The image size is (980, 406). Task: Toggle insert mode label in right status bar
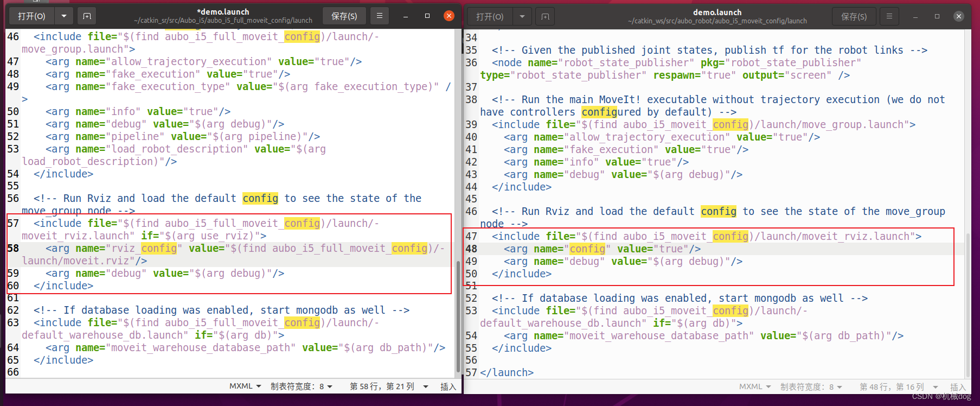tap(958, 387)
